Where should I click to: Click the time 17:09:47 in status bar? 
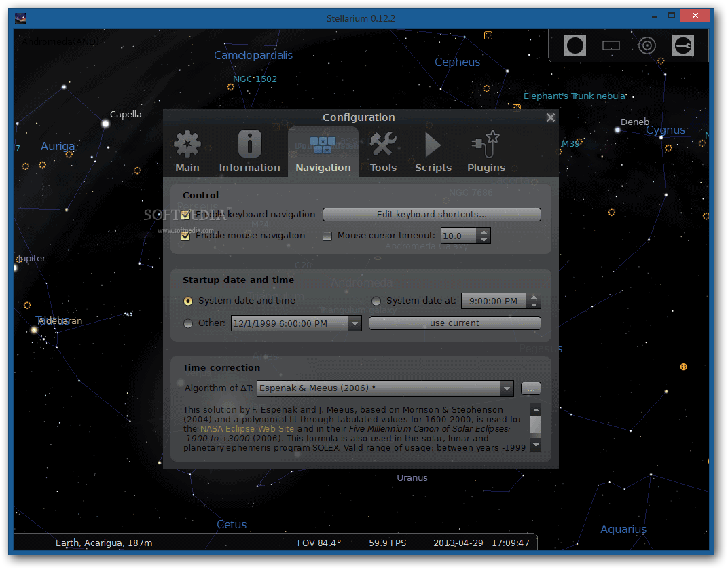(x=511, y=543)
